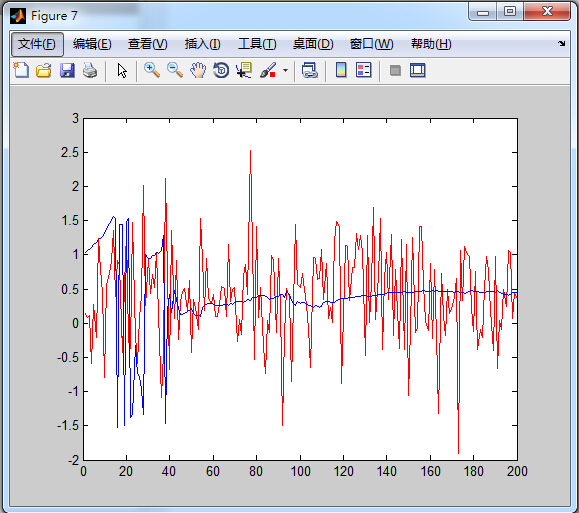The width and height of the screenshot is (579, 513).
Task: Click the New Figure icon
Action: (21, 70)
